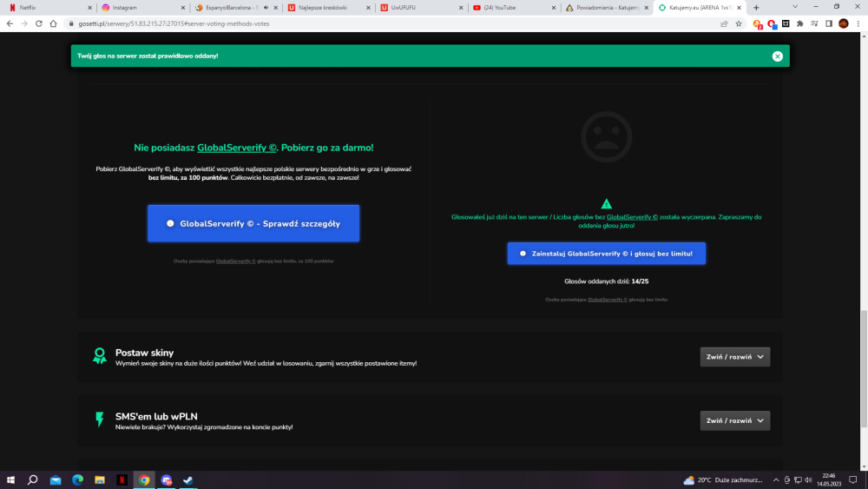Collapse or expand the SMS'em lub wPLN section
The width and height of the screenshot is (868, 489).
point(734,420)
